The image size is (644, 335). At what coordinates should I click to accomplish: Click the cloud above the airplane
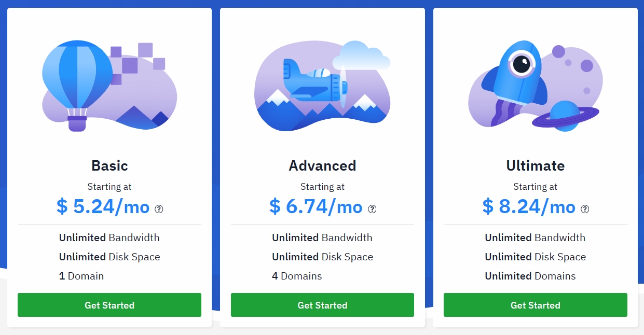[x=362, y=57]
